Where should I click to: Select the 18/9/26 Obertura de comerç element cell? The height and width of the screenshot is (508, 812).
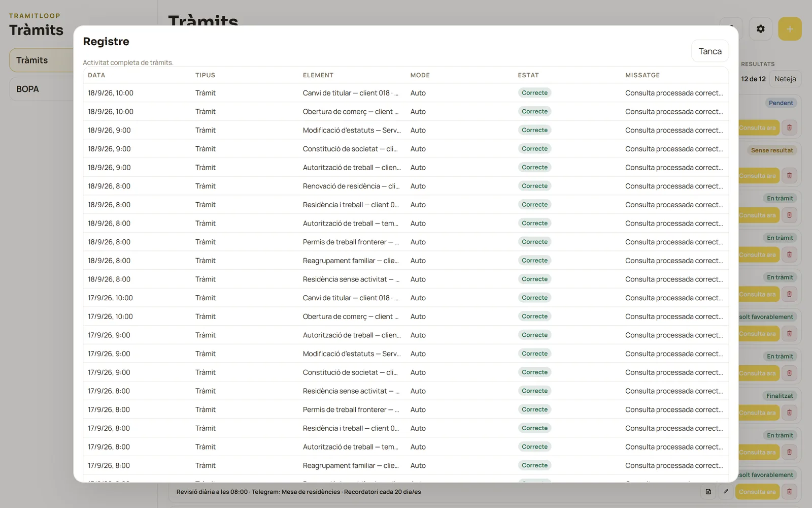(351, 112)
